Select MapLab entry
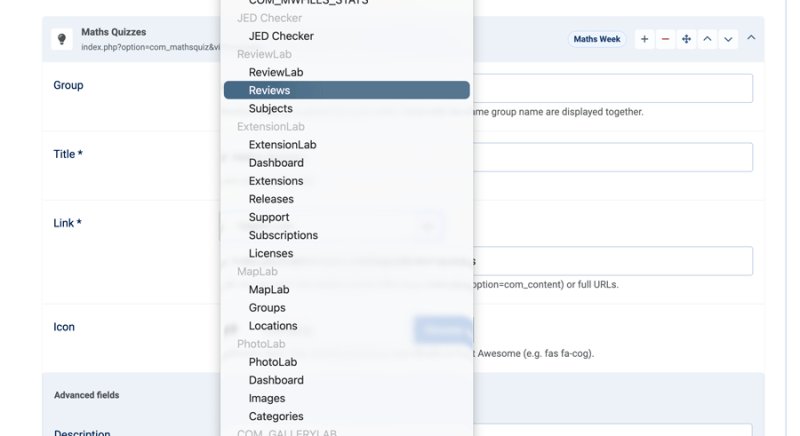 [346, 290]
